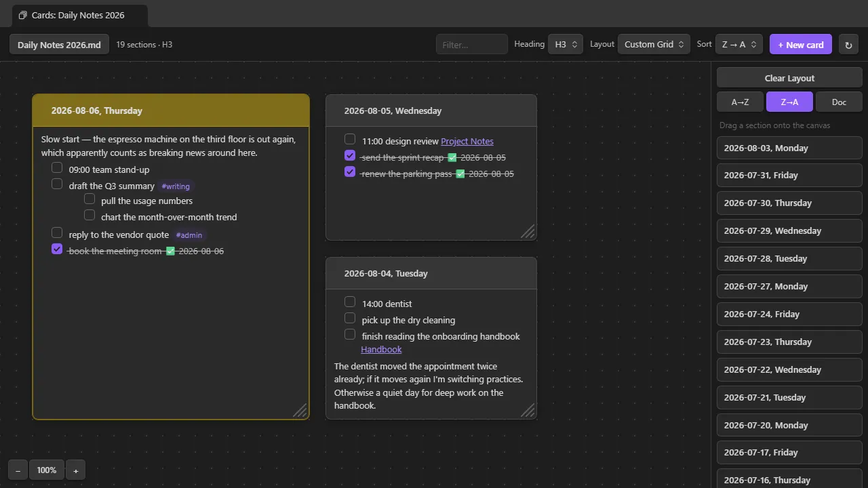Click the #admin tag
This screenshot has width=868, height=488.
(x=189, y=235)
